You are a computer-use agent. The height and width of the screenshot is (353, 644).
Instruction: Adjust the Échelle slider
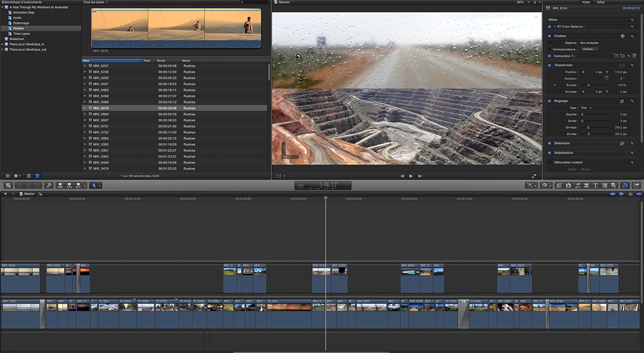pos(589,85)
